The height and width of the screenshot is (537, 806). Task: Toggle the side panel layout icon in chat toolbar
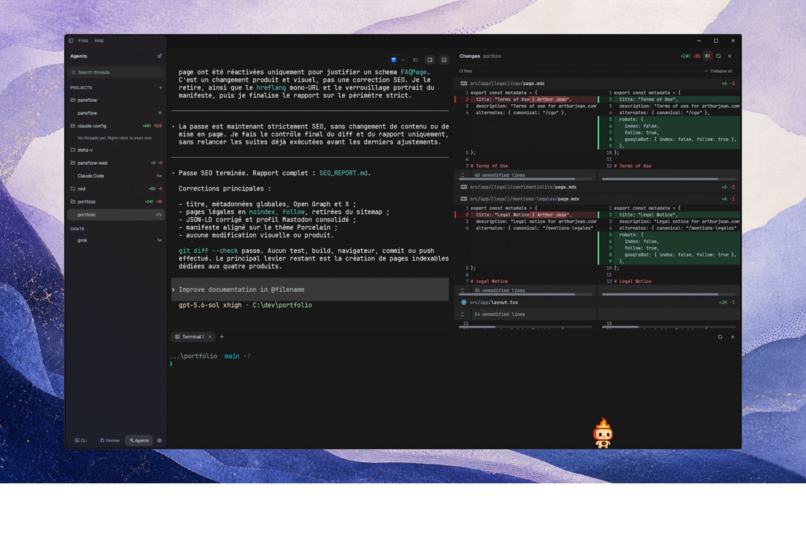click(430, 60)
